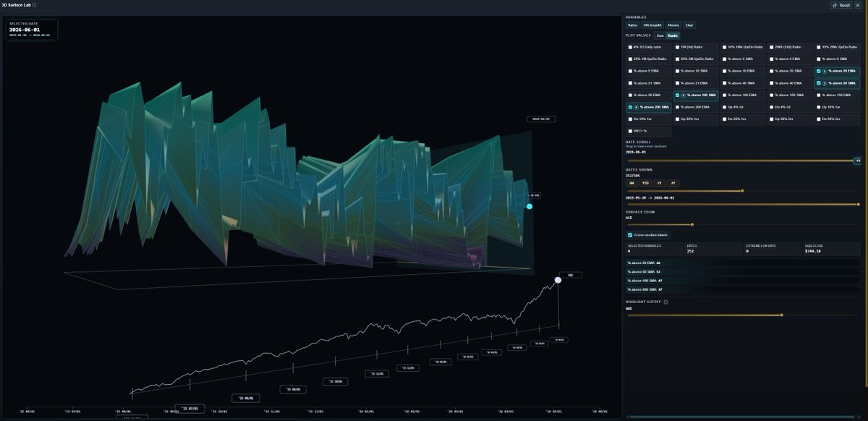Click the Selected Variables count card
The width and height of the screenshot is (868, 421).
(654, 250)
